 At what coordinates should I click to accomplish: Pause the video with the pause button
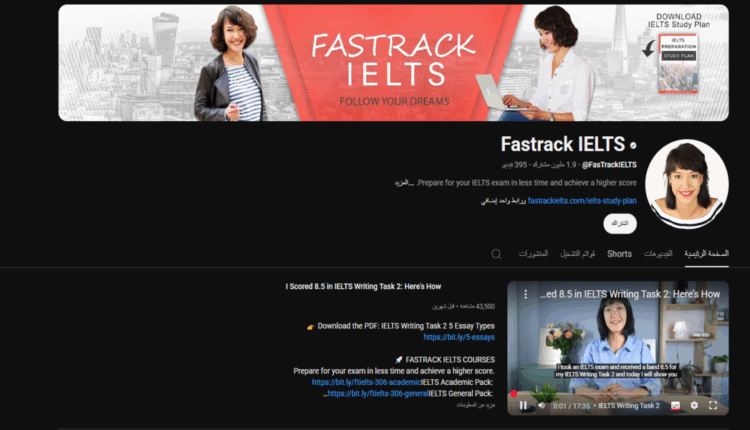pos(523,406)
